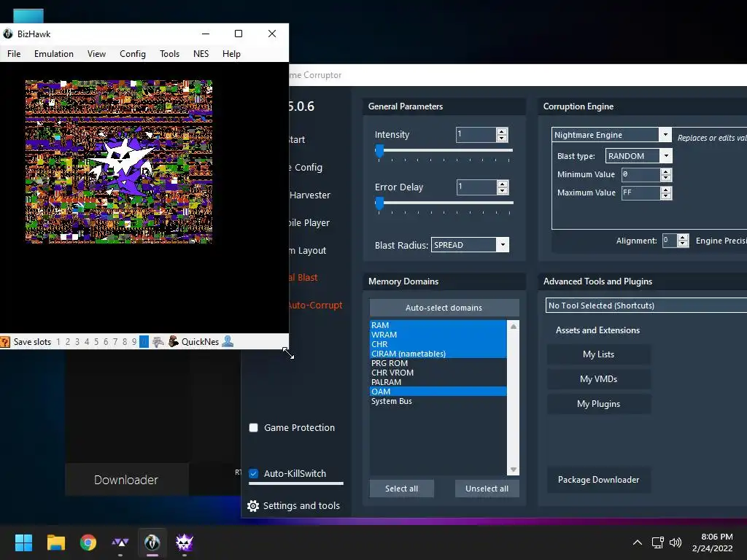Click the BizHawk title bar app icon
Viewport: 747px width, 560px height.
[8, 34]
